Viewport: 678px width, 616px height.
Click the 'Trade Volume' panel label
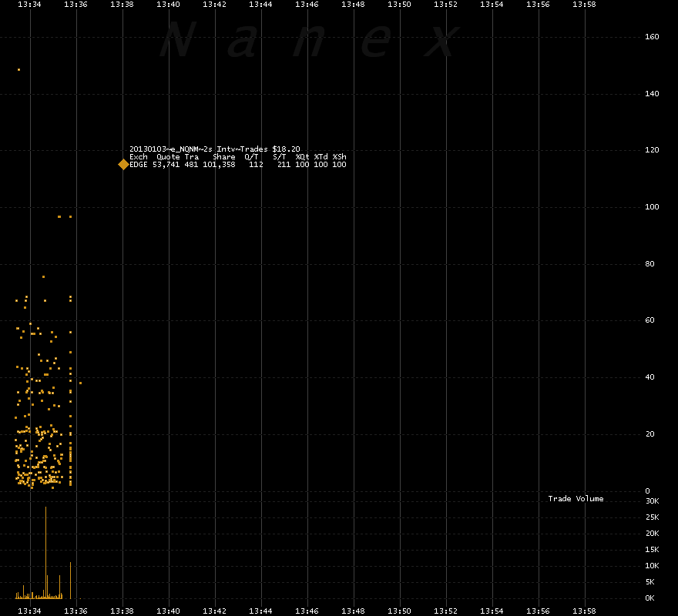point(576,499)
